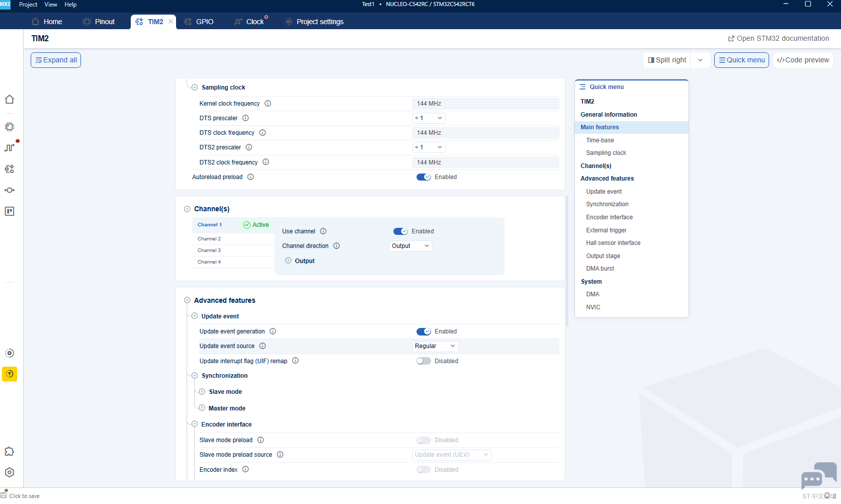Expand the Output subsection of Channel 1

pyautogui.click(x=288, y=261)
